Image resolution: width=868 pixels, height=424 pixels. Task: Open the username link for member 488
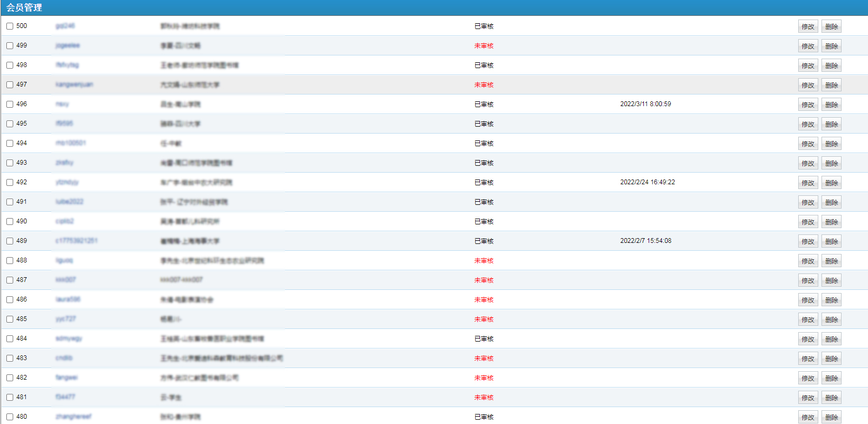(x=64, y=260)
